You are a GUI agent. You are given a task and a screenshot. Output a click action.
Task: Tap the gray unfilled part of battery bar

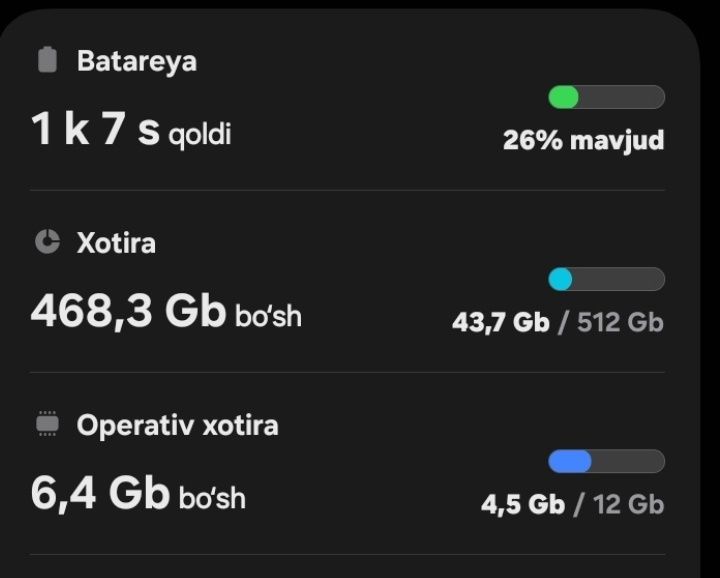coord(622,97)
